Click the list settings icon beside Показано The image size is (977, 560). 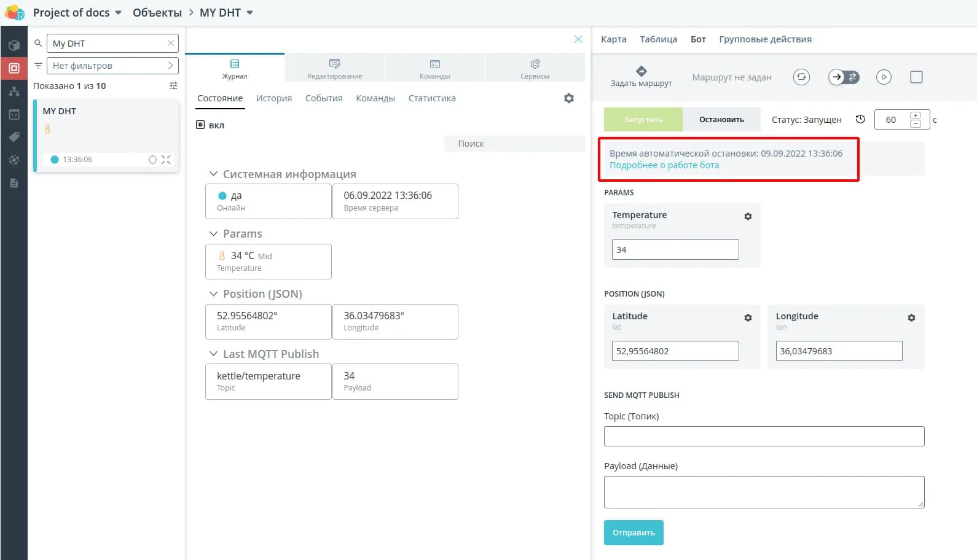[x=173, y=86]
